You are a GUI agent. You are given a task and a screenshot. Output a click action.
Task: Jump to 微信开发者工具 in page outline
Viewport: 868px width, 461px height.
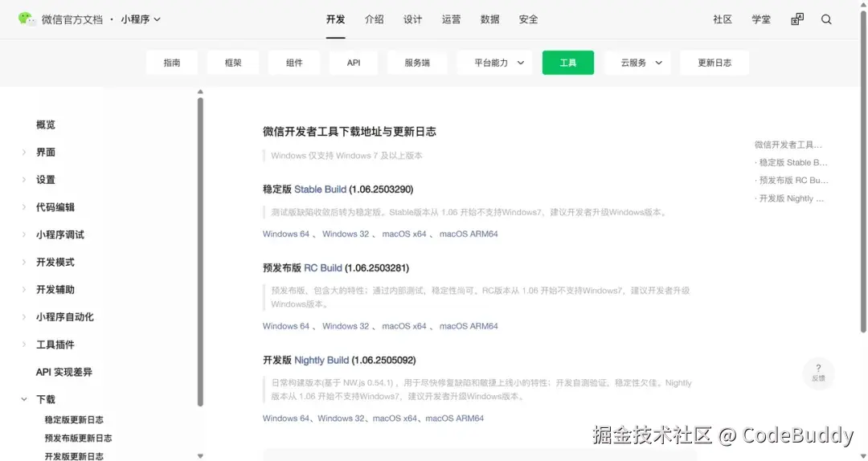tap(788, 145)
